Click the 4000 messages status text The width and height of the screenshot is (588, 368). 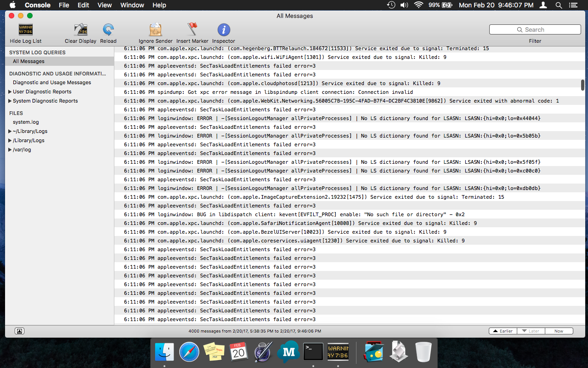point(254,331)
